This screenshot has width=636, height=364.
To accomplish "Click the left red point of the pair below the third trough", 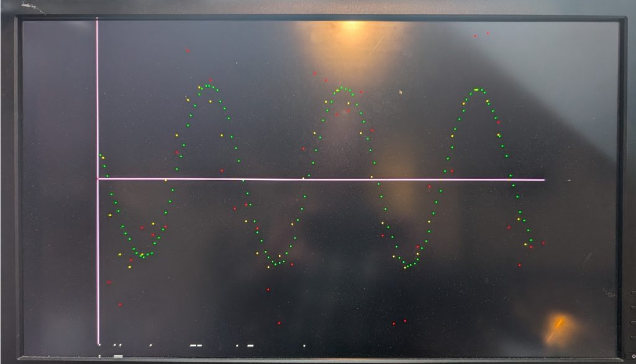I will click(x=394, y=323).
